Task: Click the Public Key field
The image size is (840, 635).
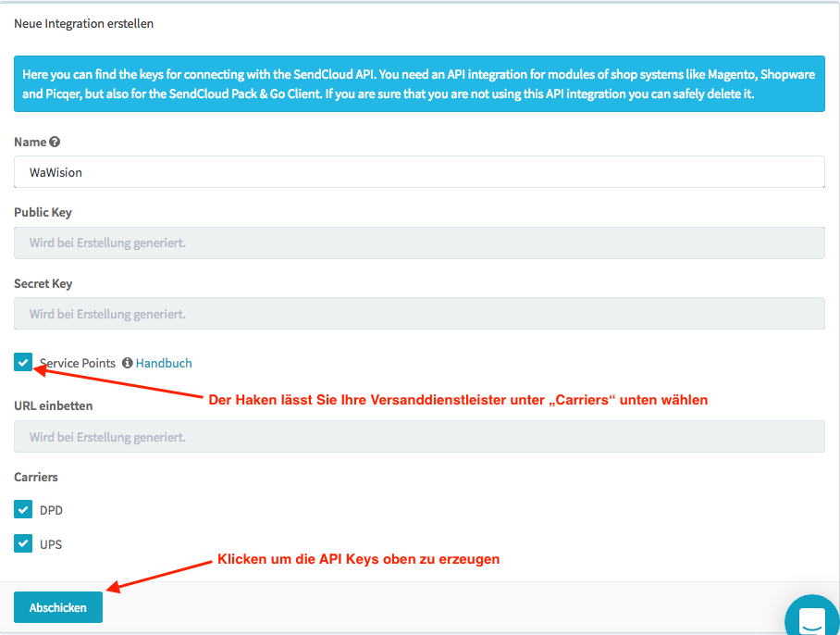Action: pos(419,243)
